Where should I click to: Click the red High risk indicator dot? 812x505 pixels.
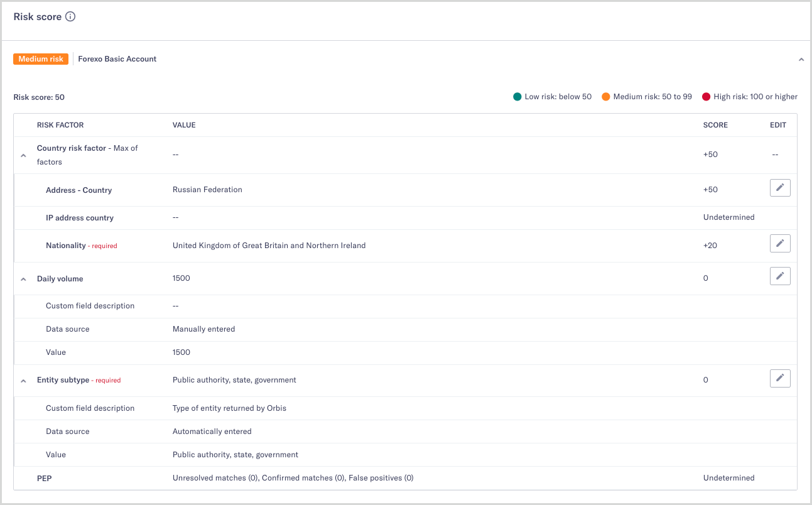[x=706, y=96]
